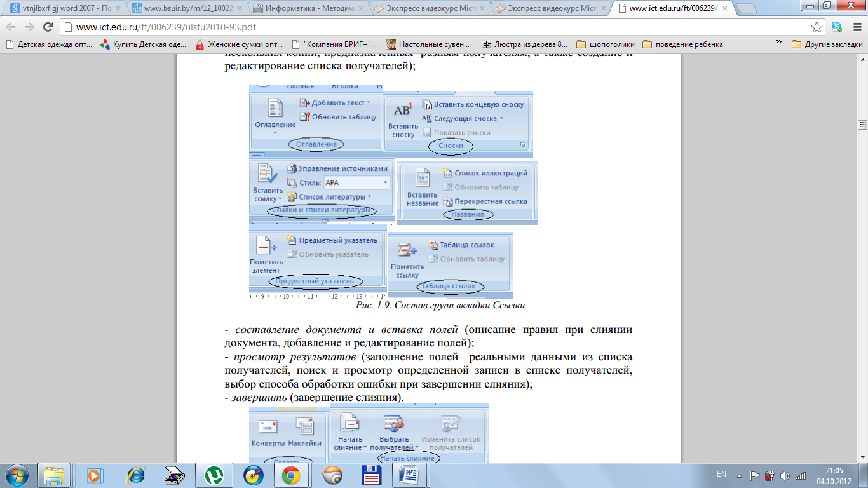Click the Пометить элемент index icon
Screen dimensions: 868x488
pyautogui.click(x=267, y=246)
